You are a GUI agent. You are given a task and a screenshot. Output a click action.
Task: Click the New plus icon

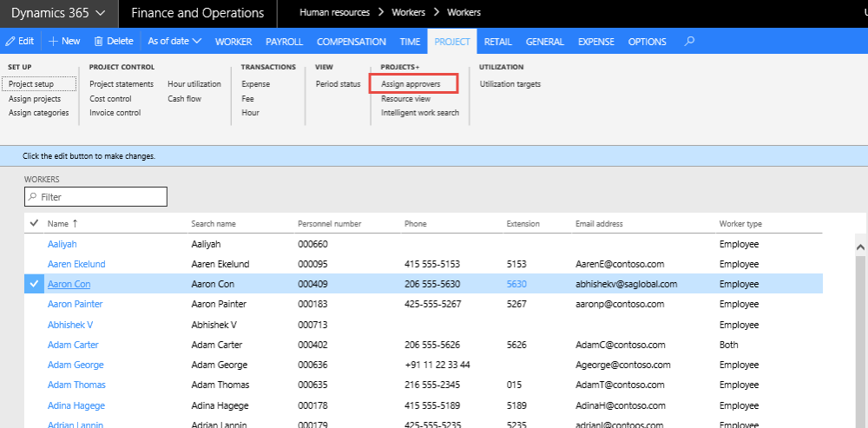(x=53, y=42)
